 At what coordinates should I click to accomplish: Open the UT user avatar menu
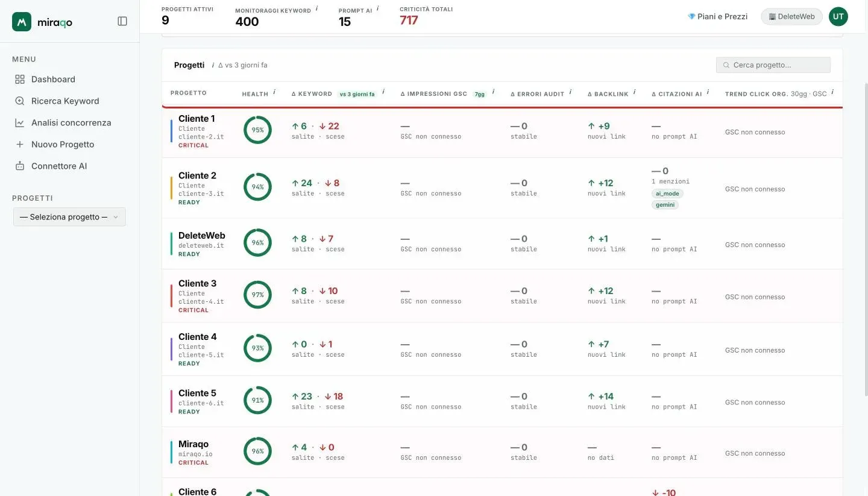[838, 16]
